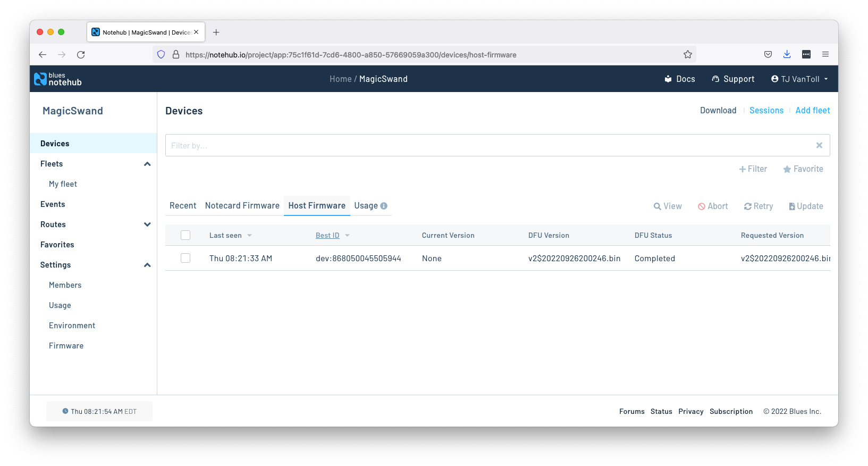This screenshot has width=868, height=466.
Task: Open browser downloads panel
Action: tap(787, 54)
